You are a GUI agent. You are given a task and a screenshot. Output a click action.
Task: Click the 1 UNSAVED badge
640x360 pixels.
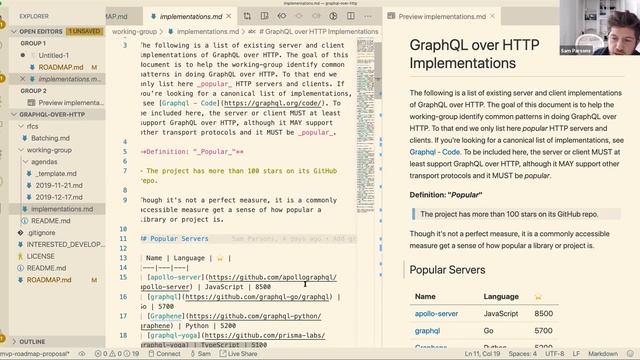point(84,31)
